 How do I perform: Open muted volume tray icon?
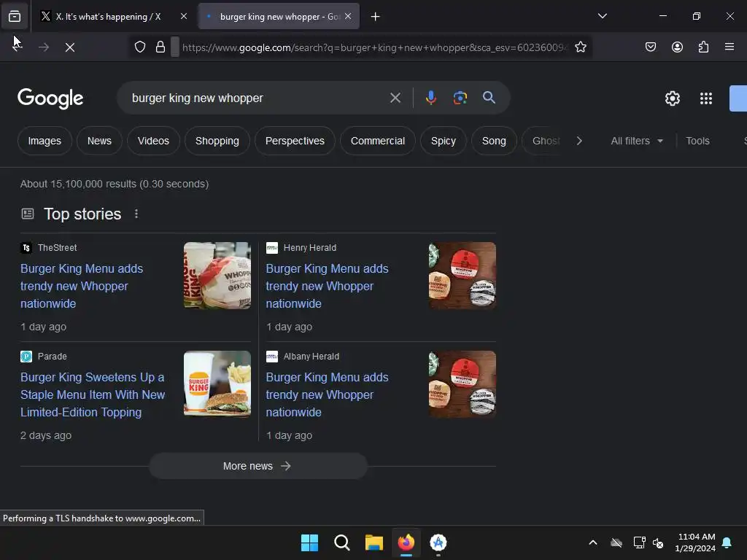tap(658, 542)
